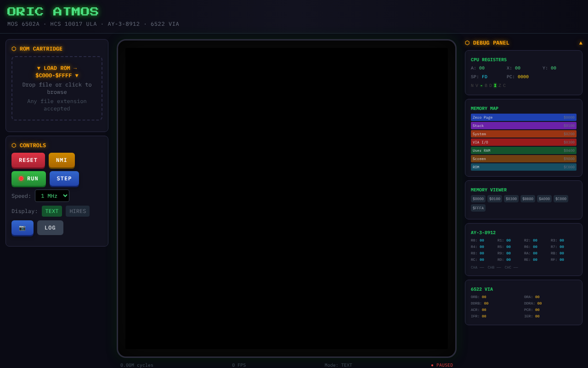Trigger an NMI interrupt
The height and width of the screenshot is (368, 588).
(62, 160)
